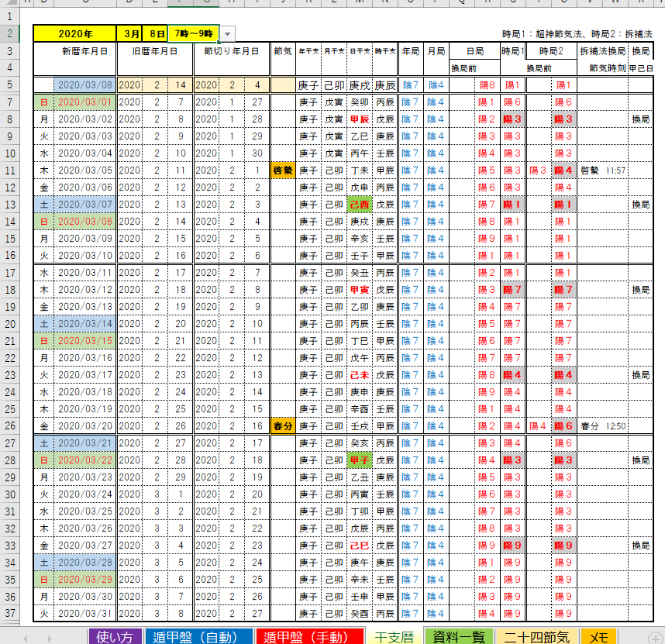Click the new sheet plus button

click(655, 638)
